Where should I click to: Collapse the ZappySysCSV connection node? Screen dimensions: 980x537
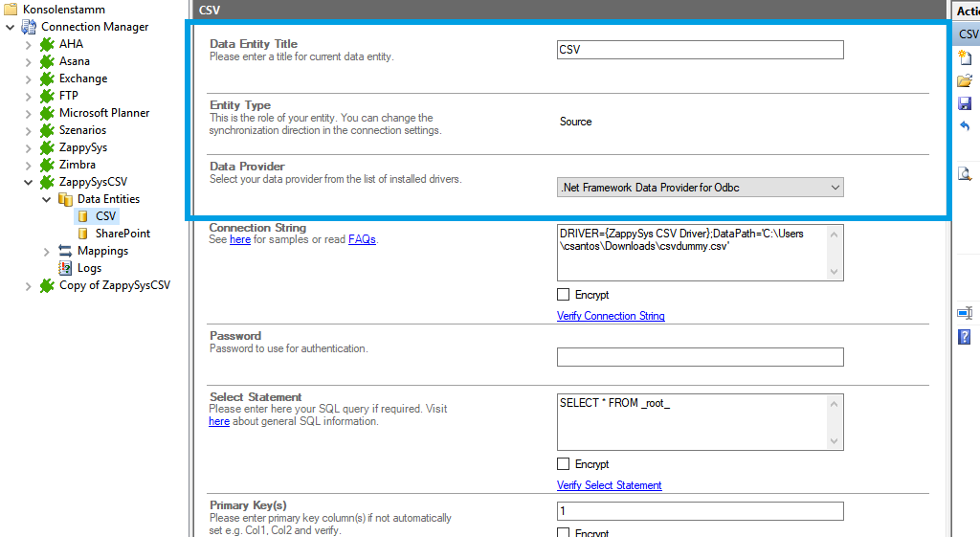pyautogui.click(x=28, y=182)
